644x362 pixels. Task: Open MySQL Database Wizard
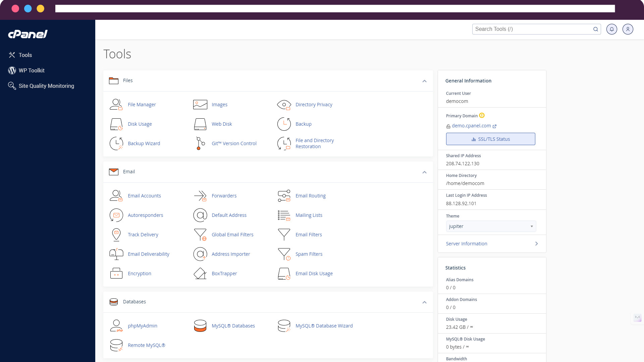(x=324, y=325)
